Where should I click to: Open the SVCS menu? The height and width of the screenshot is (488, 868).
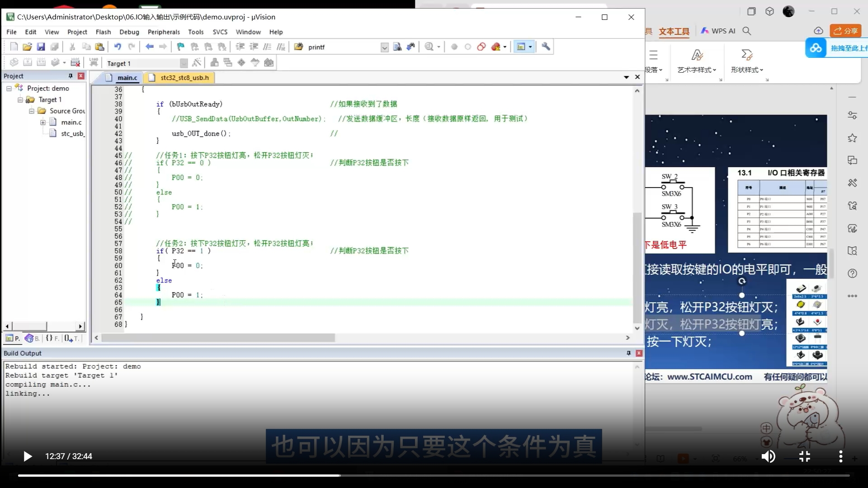tap(220, 32)
